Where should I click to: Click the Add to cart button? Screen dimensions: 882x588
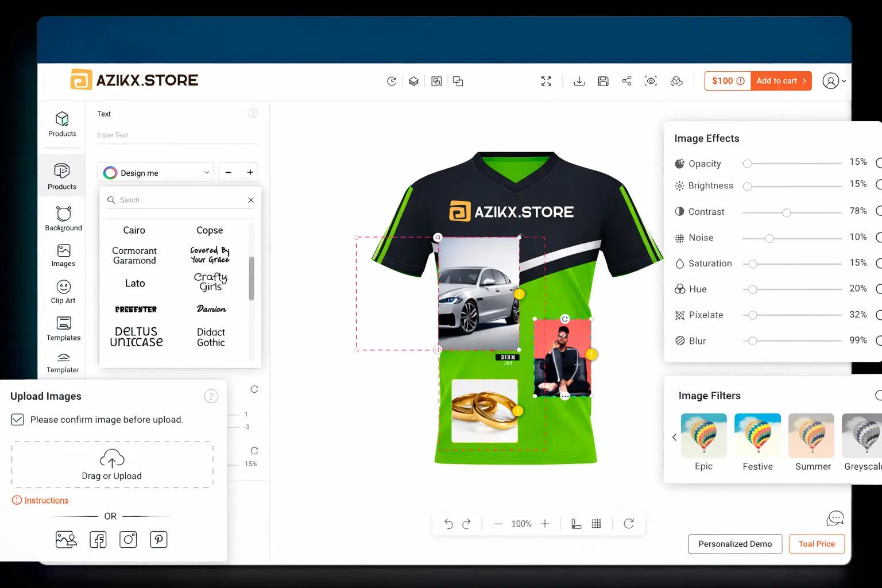(780, 80)
